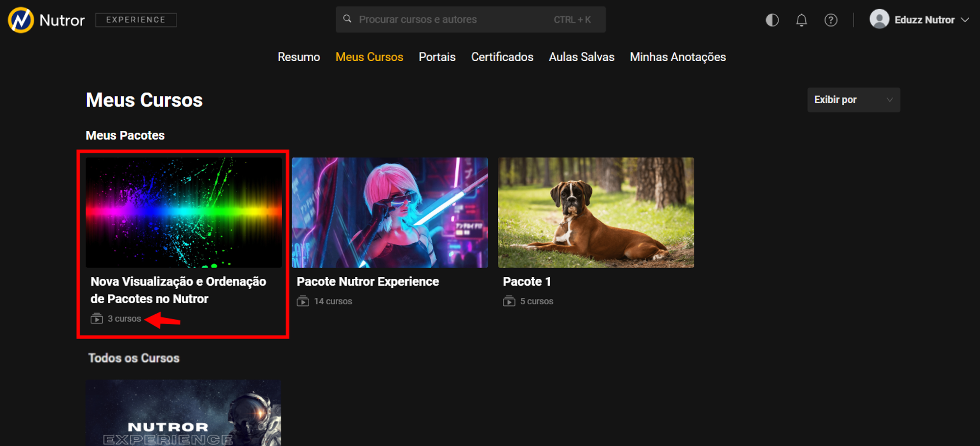The height and width of the screenshot is (446, 980).
Task: Click the Eduzz Nutror username
Action: tap(925, 20)
